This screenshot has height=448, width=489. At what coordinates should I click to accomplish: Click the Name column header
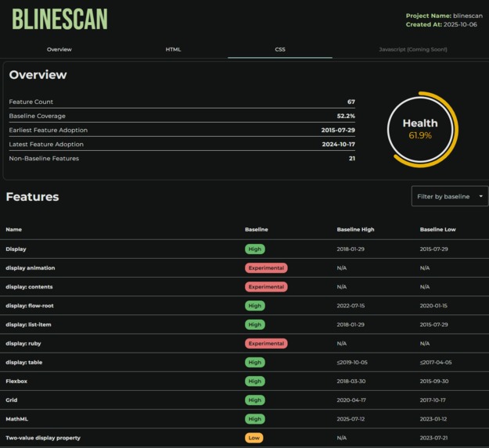click(x=14, y=229)
